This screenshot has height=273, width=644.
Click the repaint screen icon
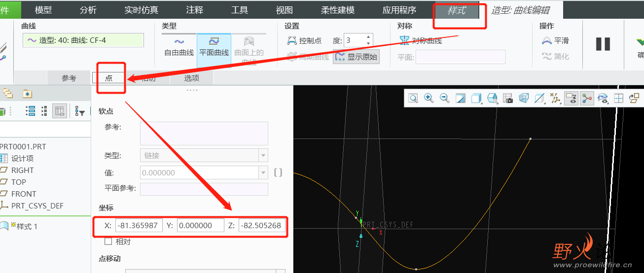coord(461,98)
